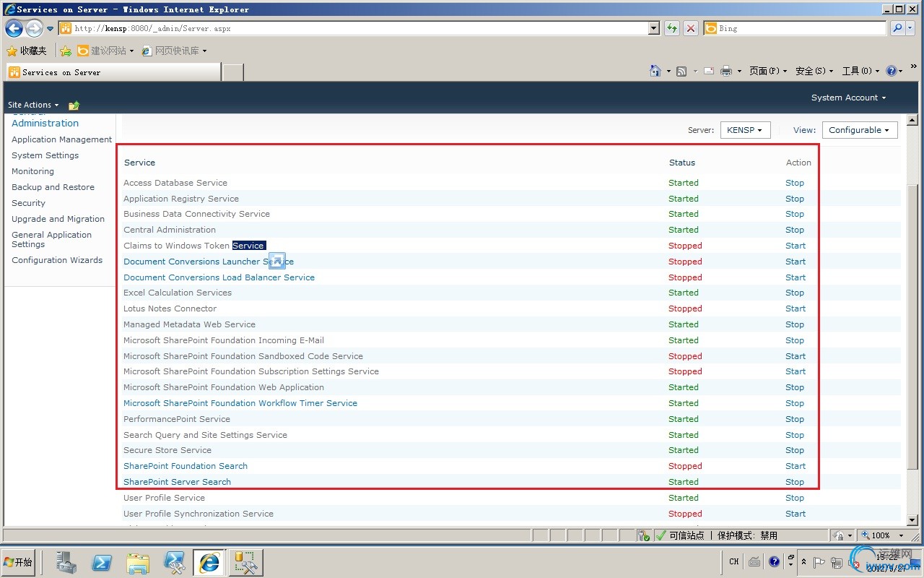The height and width of the screenshot is (578, 924).
Task: Click the read mail envelope icon
Action: pos(708,71)
